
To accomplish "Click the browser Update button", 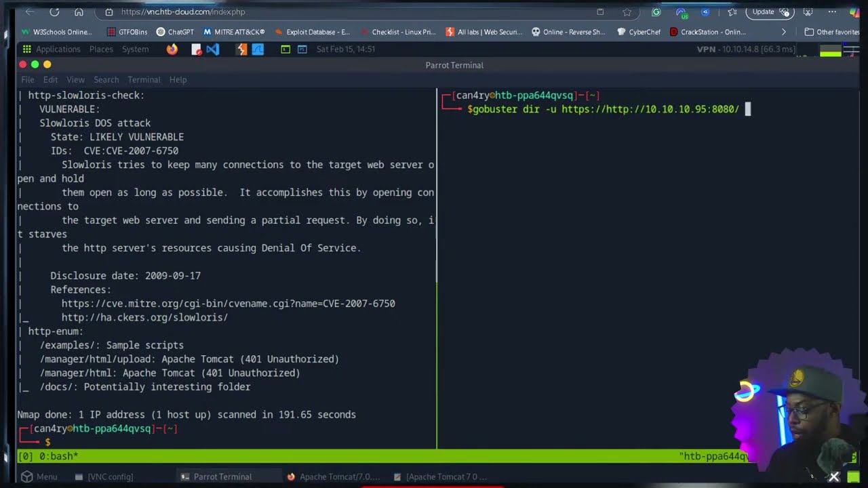I will point(770,12).
